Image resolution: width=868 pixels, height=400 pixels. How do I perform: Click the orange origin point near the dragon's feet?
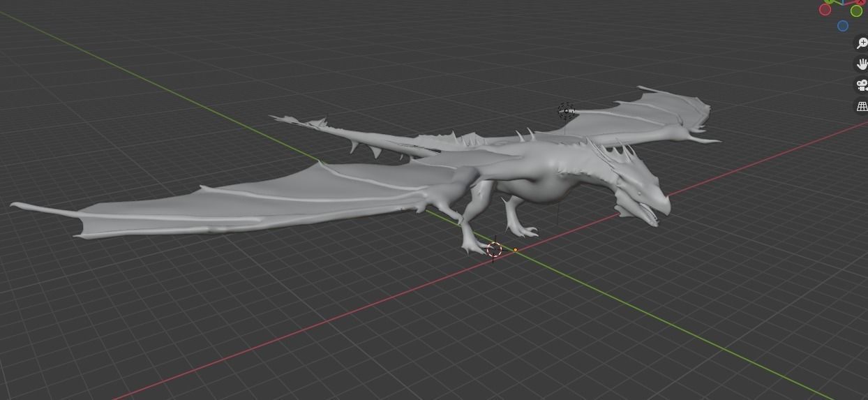coord(516,249)
